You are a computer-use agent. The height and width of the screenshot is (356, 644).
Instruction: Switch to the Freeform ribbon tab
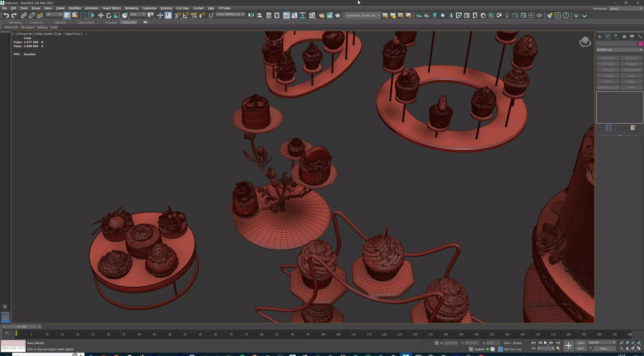[x=36, y=22]
